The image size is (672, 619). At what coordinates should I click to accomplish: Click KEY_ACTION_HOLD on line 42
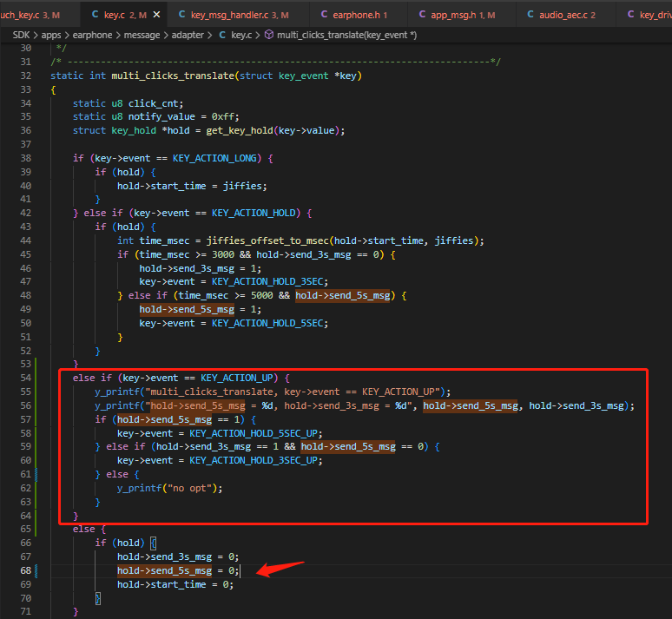coord(254,213)
